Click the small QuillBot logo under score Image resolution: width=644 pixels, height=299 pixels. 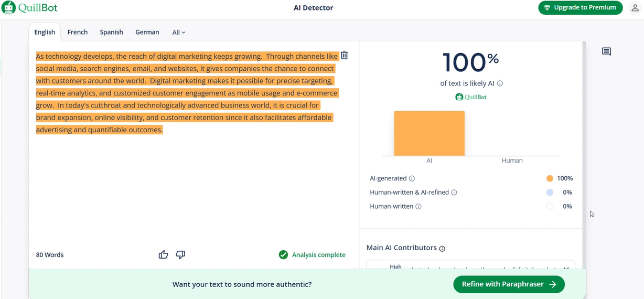tap(471, 97)
